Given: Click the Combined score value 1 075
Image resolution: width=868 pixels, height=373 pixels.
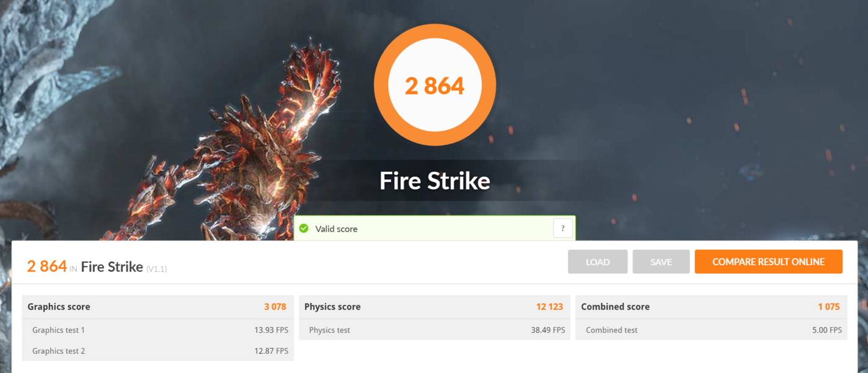Looking at the screenshot, I should (828, 307).
